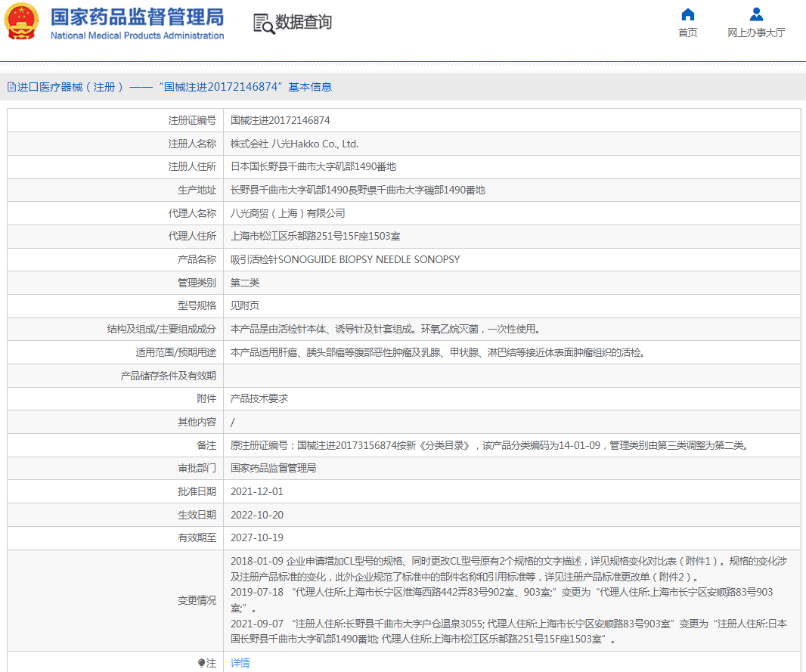Select approval department value 国家药品监督管理局
Viewport: 806px width, 672px height.
tap(273, 468)
